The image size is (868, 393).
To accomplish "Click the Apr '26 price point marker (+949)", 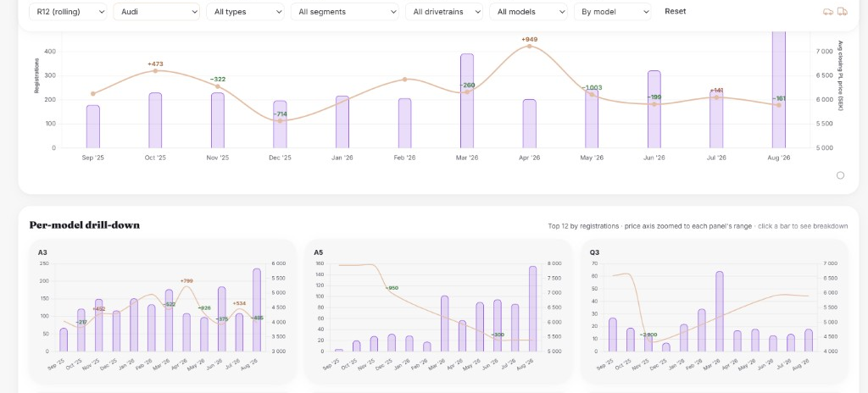I will coord(529,46).
